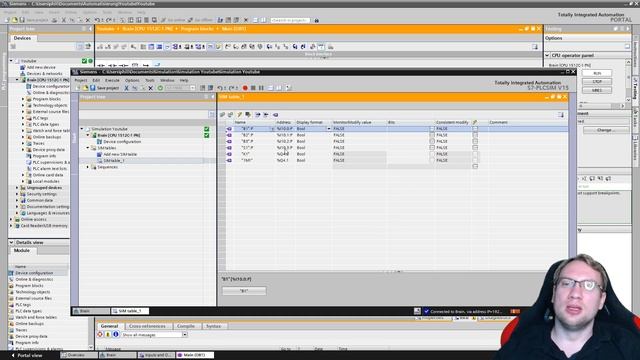Click the Search in project field

click(290, 20)
